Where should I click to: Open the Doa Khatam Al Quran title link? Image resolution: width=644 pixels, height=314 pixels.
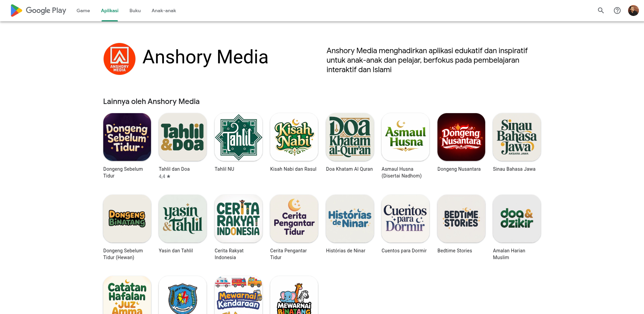coord(349,169)
